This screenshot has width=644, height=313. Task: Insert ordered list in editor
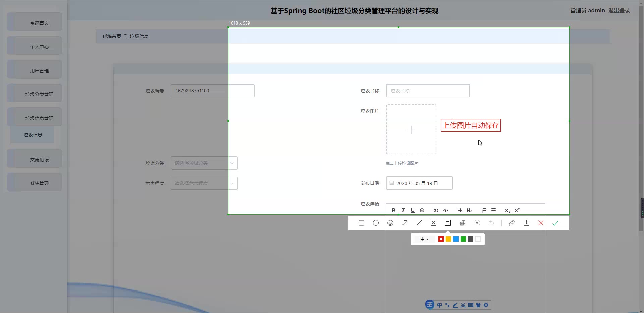[484, 210]
